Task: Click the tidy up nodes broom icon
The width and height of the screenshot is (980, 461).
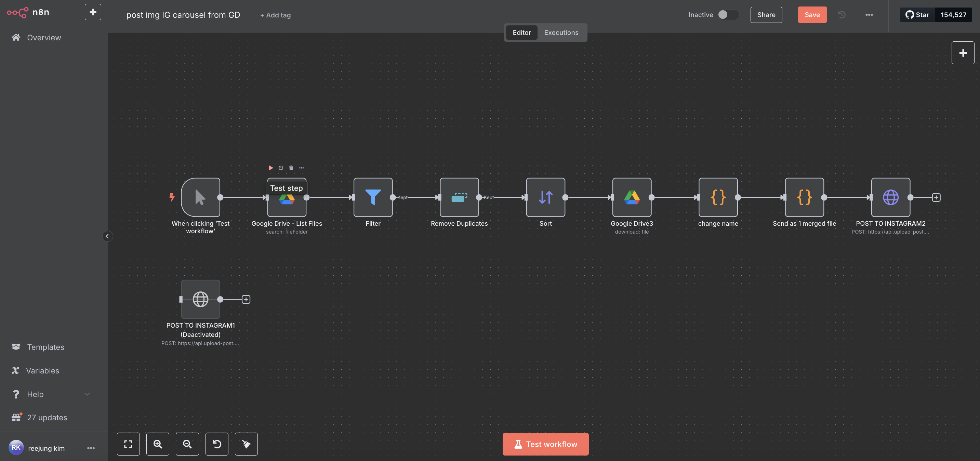Action: [246, 444]
